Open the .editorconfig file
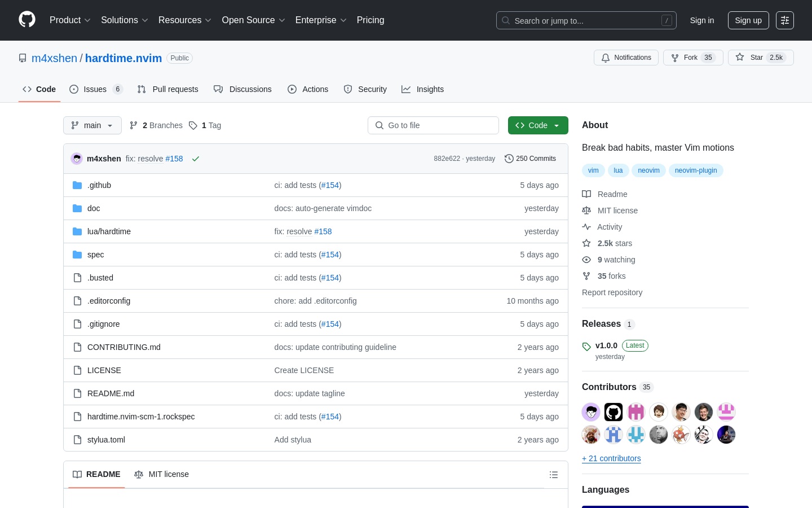812x508 pixels. [109, 301]
